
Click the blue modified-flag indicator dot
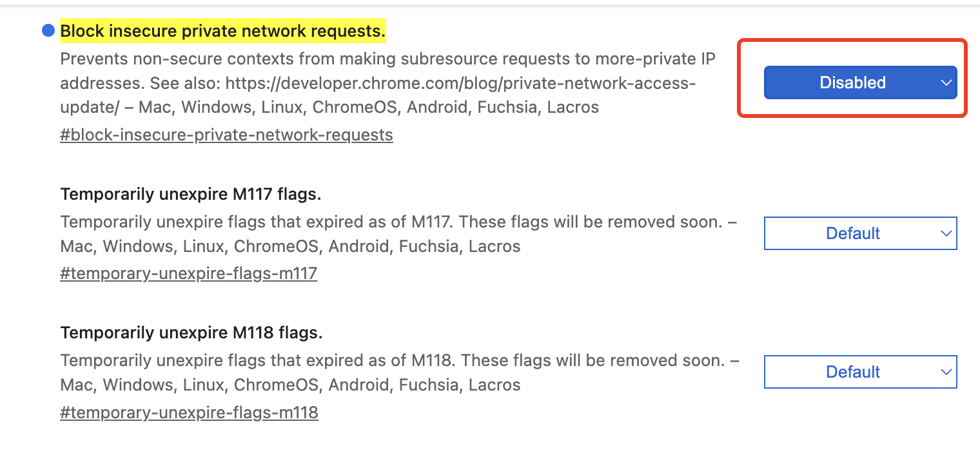pyautogui.click(x=48, y=30)
